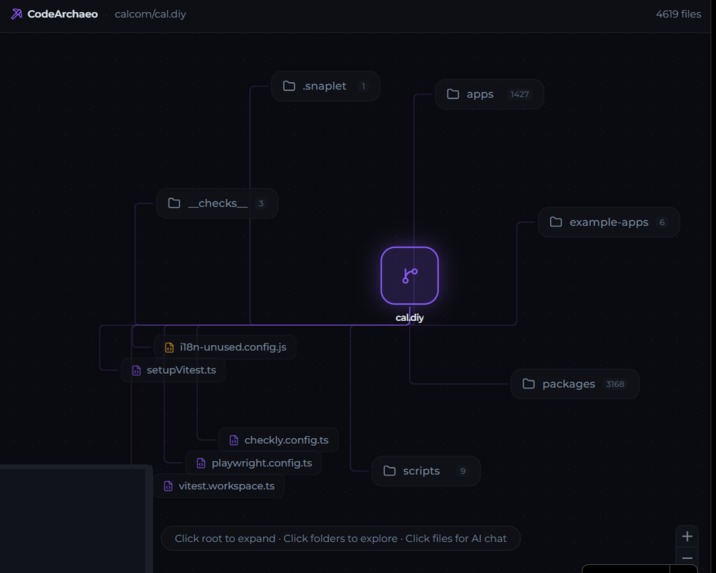Click the apps folder icon
This screenshot has height=573, width=716.
(453, 94)
